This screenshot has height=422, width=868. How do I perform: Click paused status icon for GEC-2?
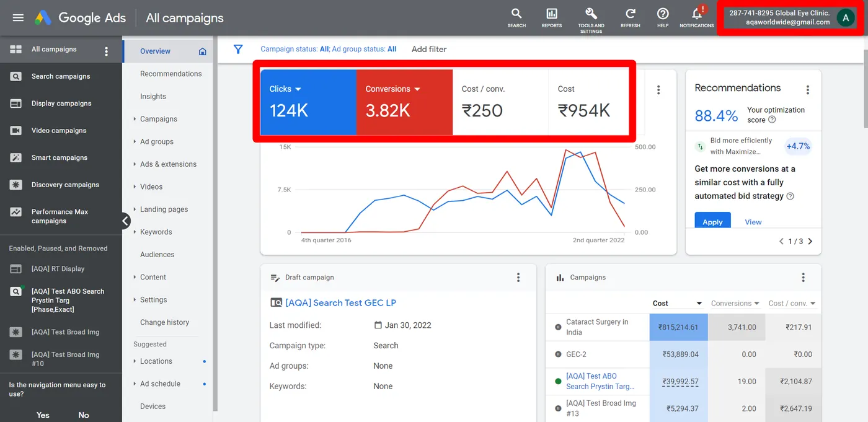click(x=558, y=354)
